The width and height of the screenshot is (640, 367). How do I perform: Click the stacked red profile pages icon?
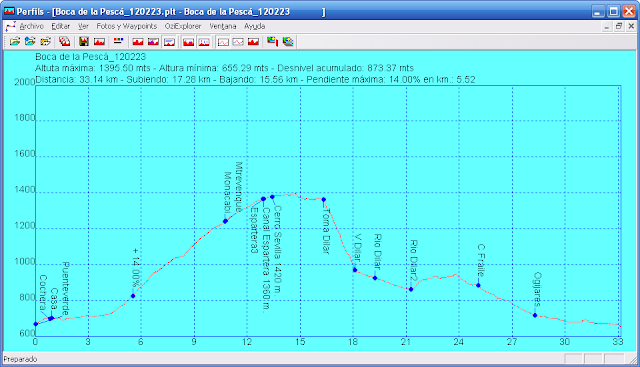64,42
